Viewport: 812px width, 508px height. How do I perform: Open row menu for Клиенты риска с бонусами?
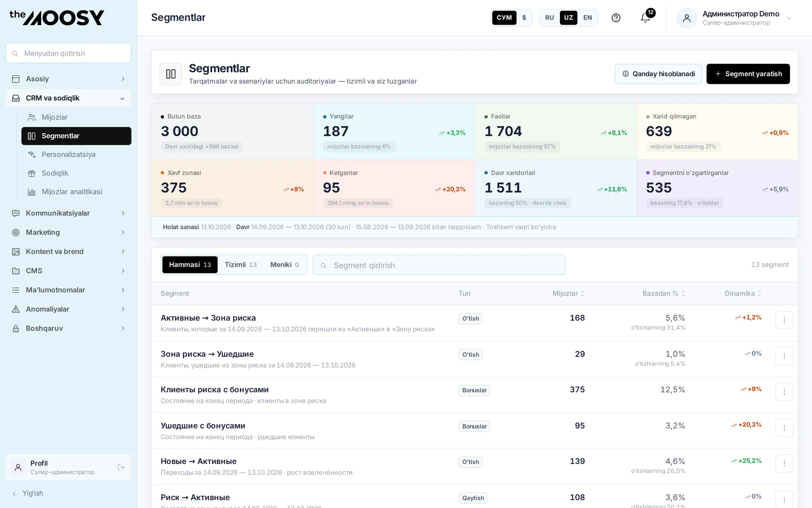(784, 392)
